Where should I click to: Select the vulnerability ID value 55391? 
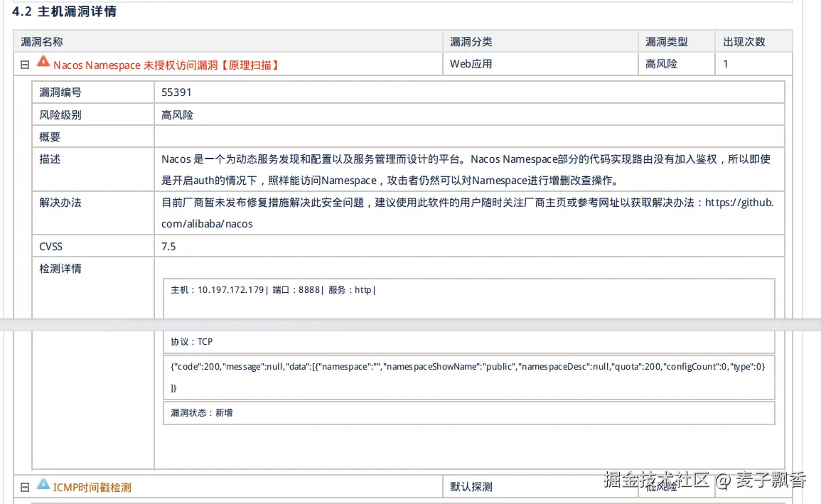pyautogui.click(x=176, y=92)
